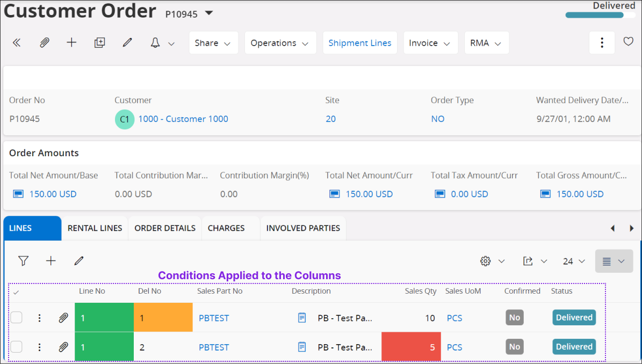Open the attachments paperclip in the top toolbar
Viewport: 642px width, 364px height.
click(x=44, y=42)
